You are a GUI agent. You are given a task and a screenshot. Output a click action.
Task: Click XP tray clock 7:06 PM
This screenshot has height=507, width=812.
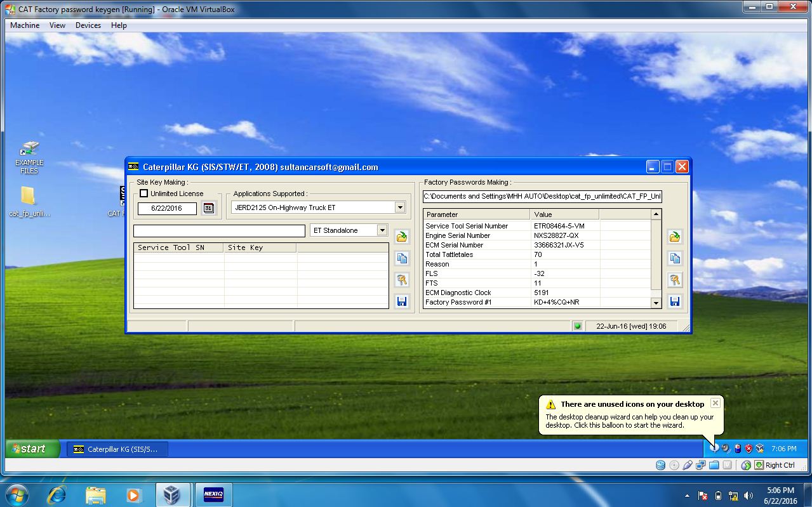click(x=783, y=449)
